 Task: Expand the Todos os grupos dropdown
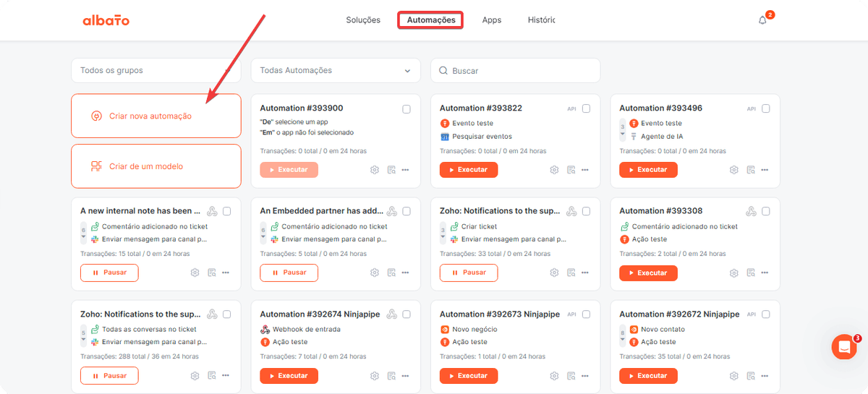[x=156, y=71]
